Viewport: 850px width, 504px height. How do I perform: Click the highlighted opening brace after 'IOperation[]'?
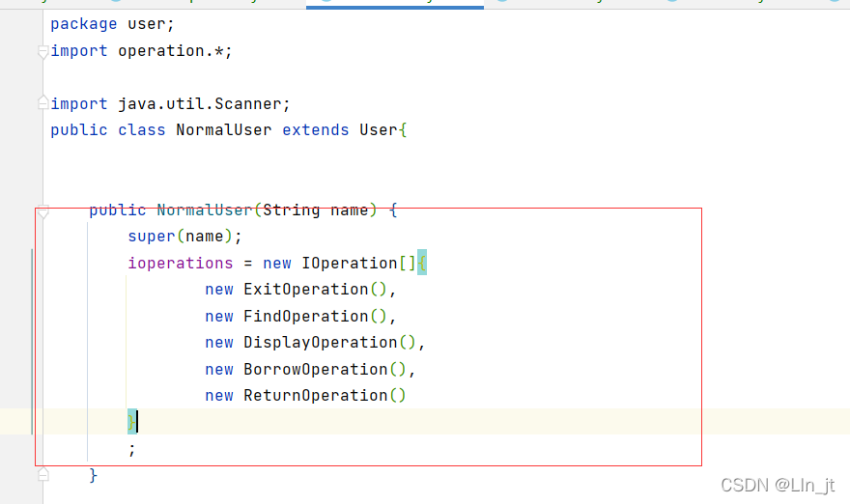coord(422,264)
